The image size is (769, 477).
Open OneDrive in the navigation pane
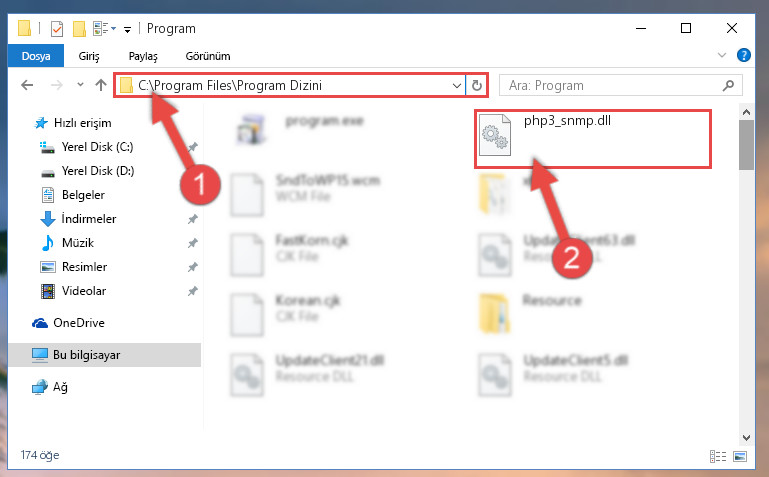pos(78,323)
